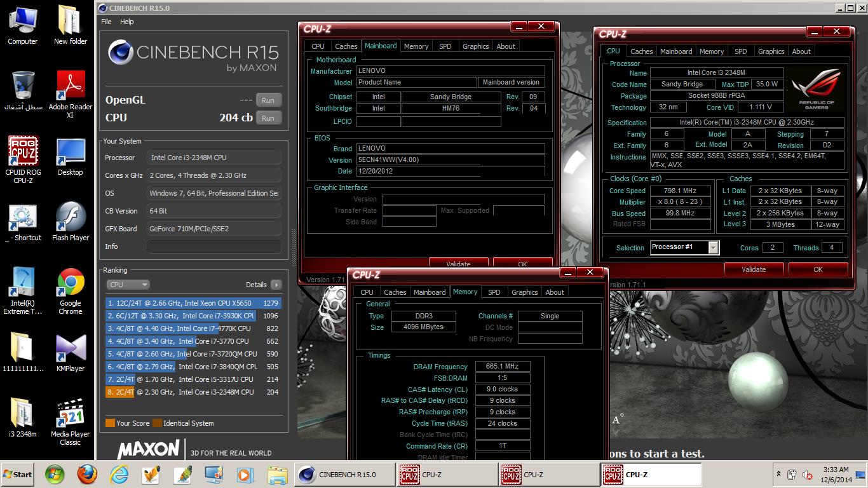Open the Computer desktop icon
This screenshot has height=488, width=868.
[23, 25]
